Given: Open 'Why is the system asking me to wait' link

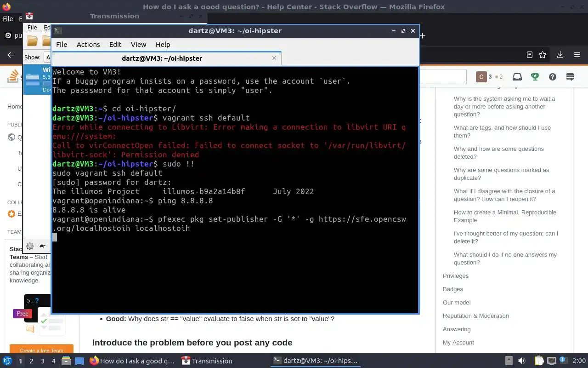Looking at the screenshot, I should (x=504, y=107).
